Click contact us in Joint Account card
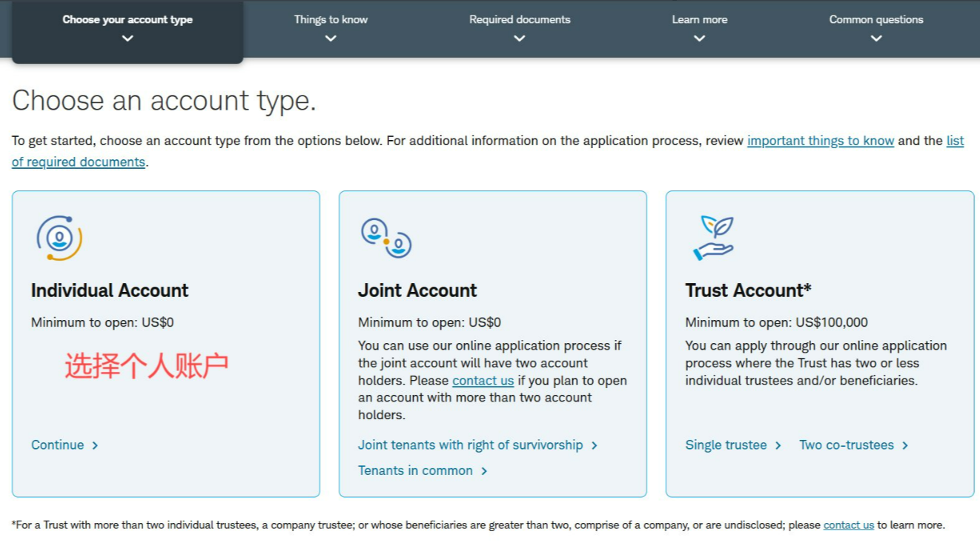Viewport: 980px width, 543px height. pyautogui.click(x=483, y=381)
